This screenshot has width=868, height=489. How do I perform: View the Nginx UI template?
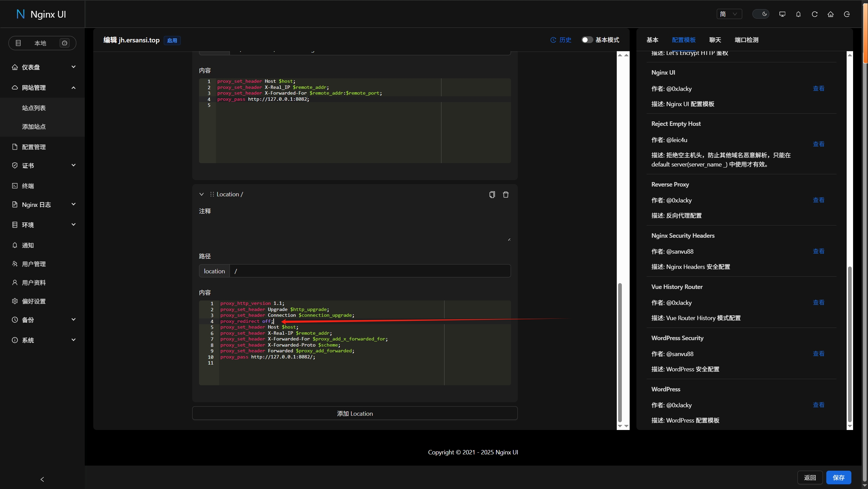(x=818, y=89)
